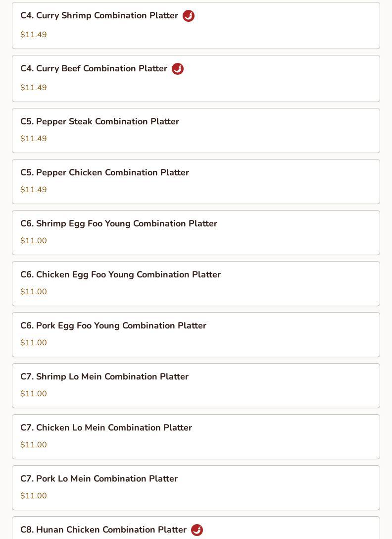Open C7. Pork Lo Mein Combination Platter
392x539 pixels.
[99, 479]
